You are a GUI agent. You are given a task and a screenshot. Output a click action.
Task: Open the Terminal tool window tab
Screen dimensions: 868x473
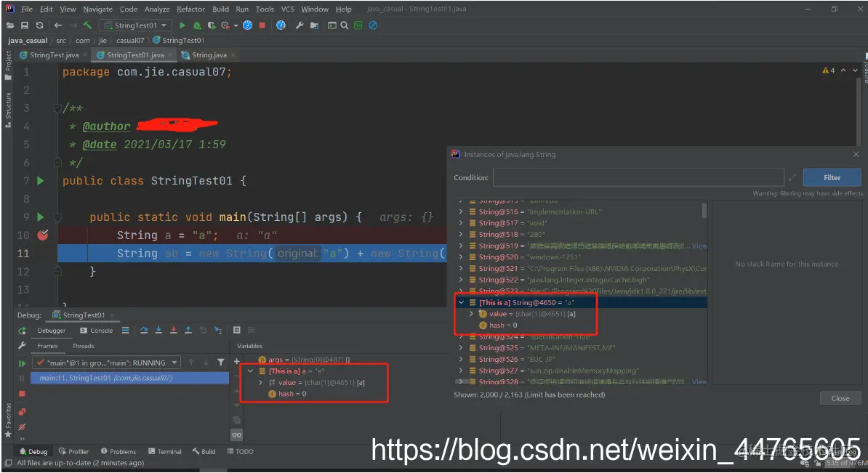[x=165, y=451]
